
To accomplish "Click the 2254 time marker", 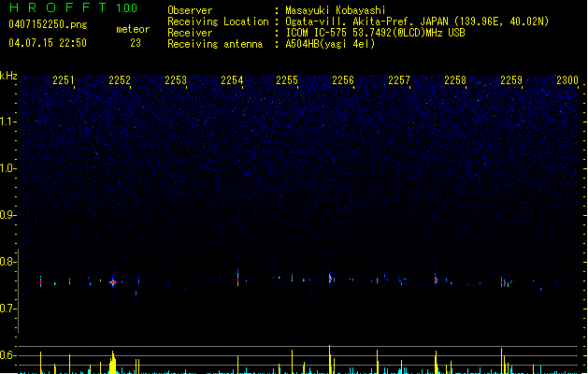I will click(232, 80).
